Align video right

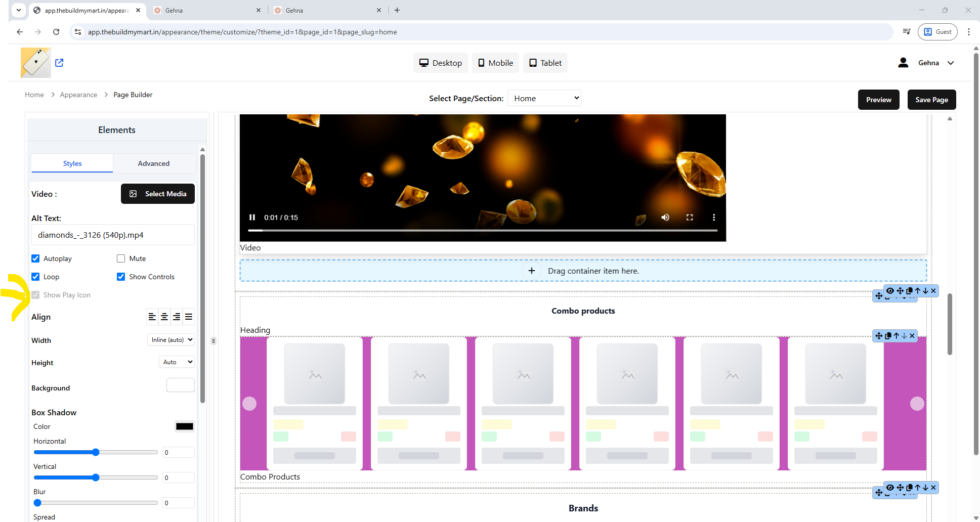pos(177,317)
